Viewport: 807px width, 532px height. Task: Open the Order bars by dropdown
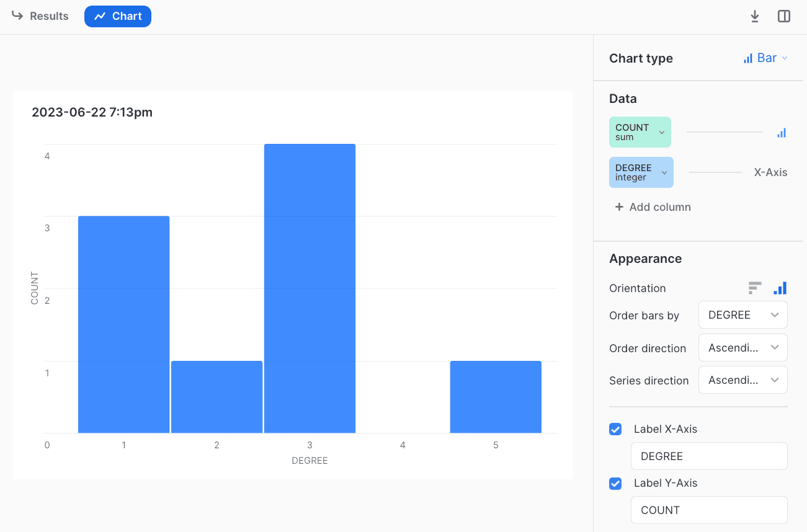pyautogui.click(x=742, y=315)
